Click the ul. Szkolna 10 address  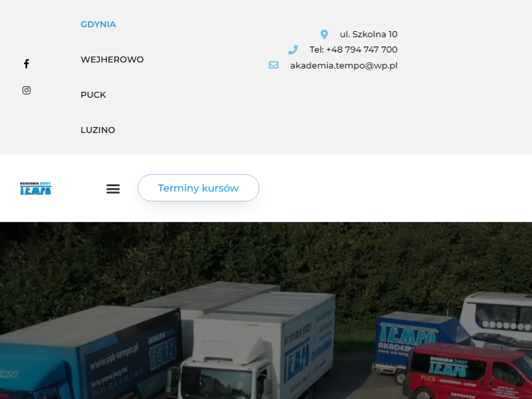[368, 35]
